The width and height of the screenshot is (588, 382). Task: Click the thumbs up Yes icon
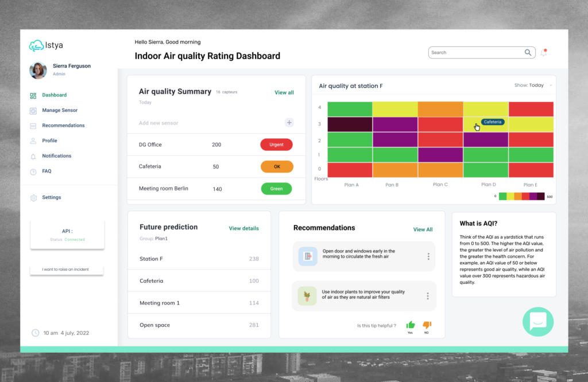click(x=411, y=325)
